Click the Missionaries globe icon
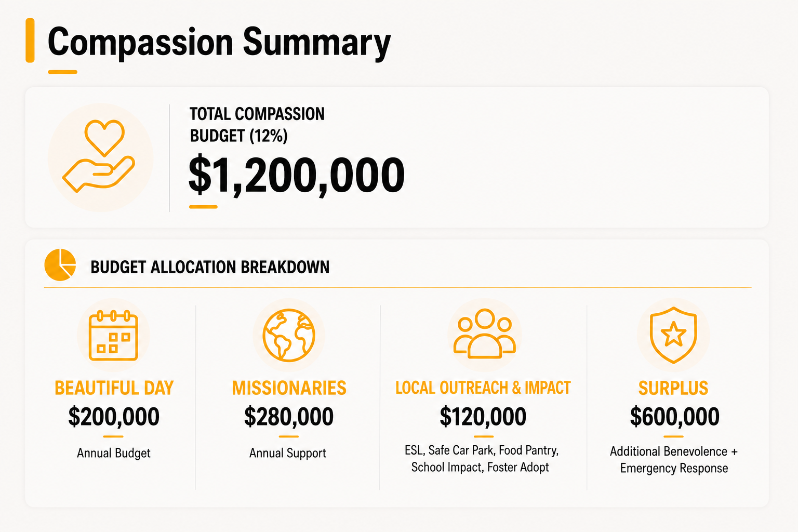The height and width of the screenshot is (532, 798). tap(289, 335)
